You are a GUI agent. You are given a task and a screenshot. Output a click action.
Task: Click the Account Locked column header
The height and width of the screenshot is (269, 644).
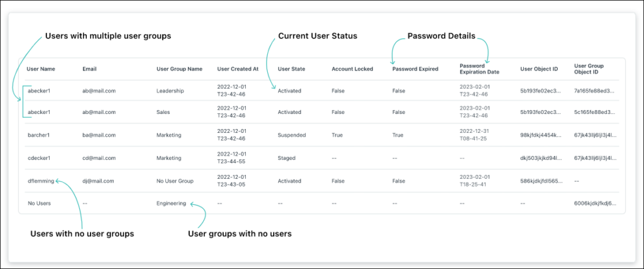pos(352,69)
